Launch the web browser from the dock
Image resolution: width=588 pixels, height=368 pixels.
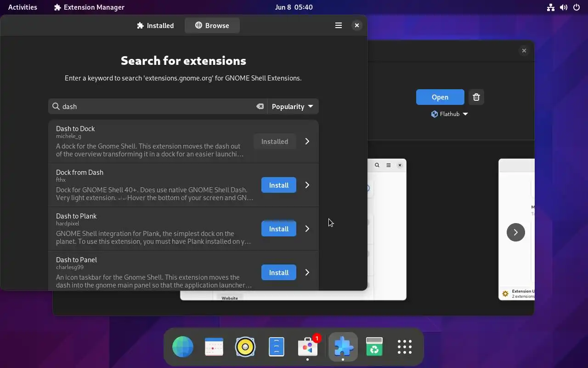point(183,347)
